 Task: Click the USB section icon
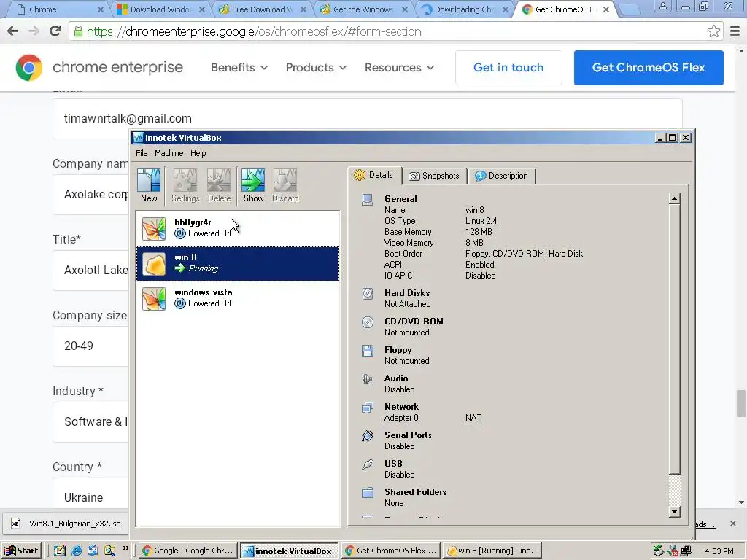click(368, 464)
